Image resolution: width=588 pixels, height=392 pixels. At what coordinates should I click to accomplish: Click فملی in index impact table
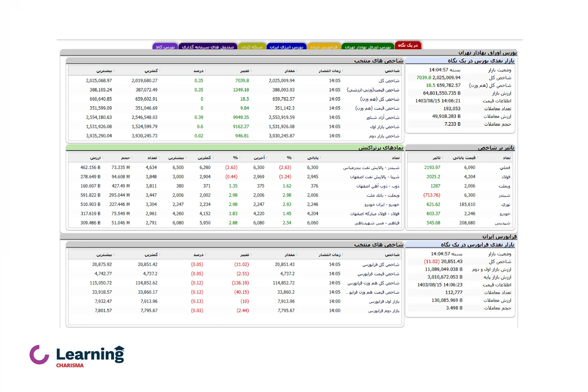pyautogui.click(x=505, y=167)
